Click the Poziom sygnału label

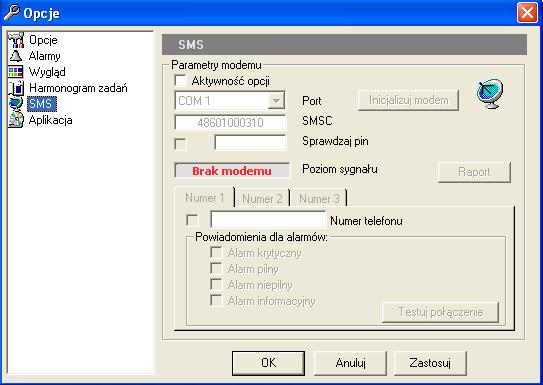tap(340, 169)
